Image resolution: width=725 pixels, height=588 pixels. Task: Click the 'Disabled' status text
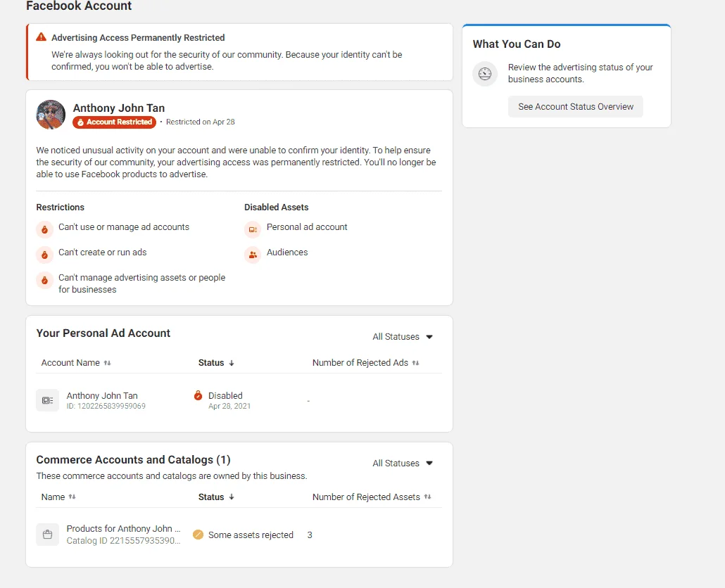pos(225,395)
